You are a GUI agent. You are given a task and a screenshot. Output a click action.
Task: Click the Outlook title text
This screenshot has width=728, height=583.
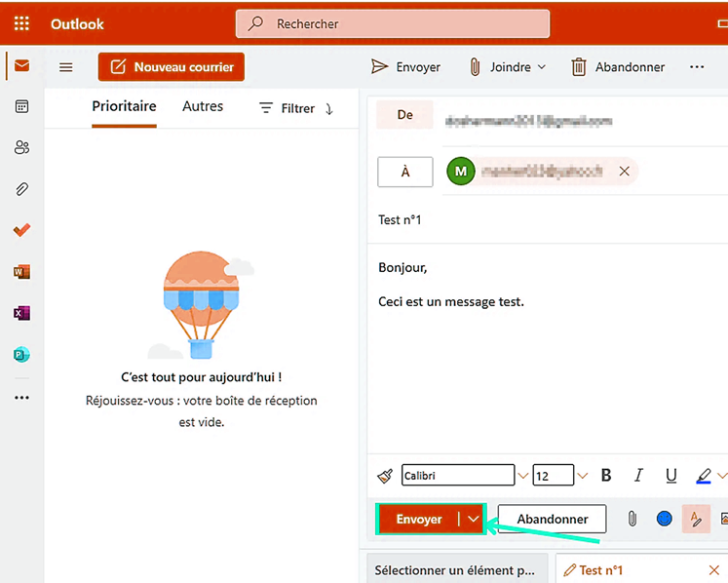coord(77,24)
